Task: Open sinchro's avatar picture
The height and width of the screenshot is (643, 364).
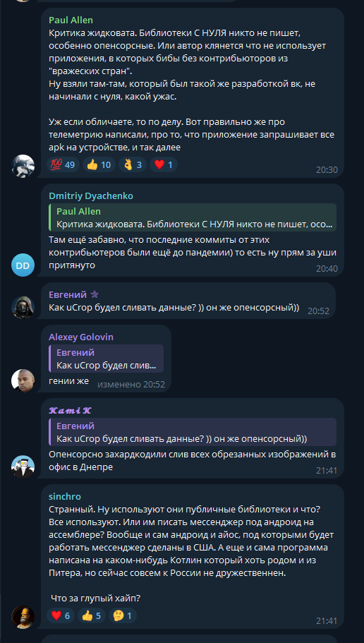Action: [x=23, y=617]
